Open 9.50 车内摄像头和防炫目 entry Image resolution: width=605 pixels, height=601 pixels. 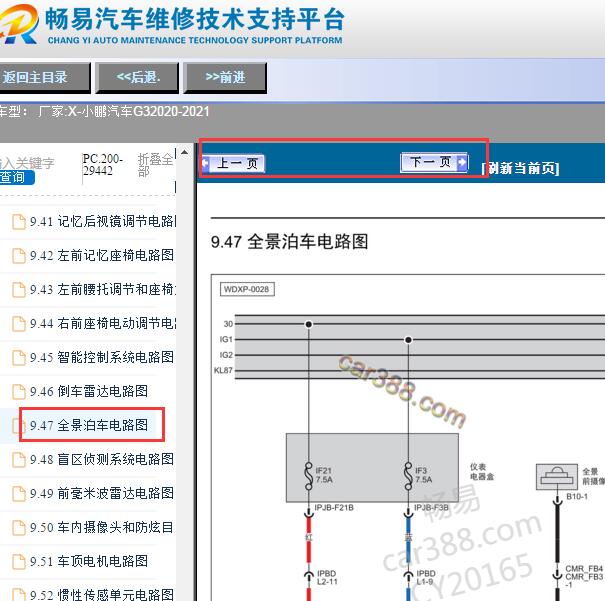click(x=102, y=527)
